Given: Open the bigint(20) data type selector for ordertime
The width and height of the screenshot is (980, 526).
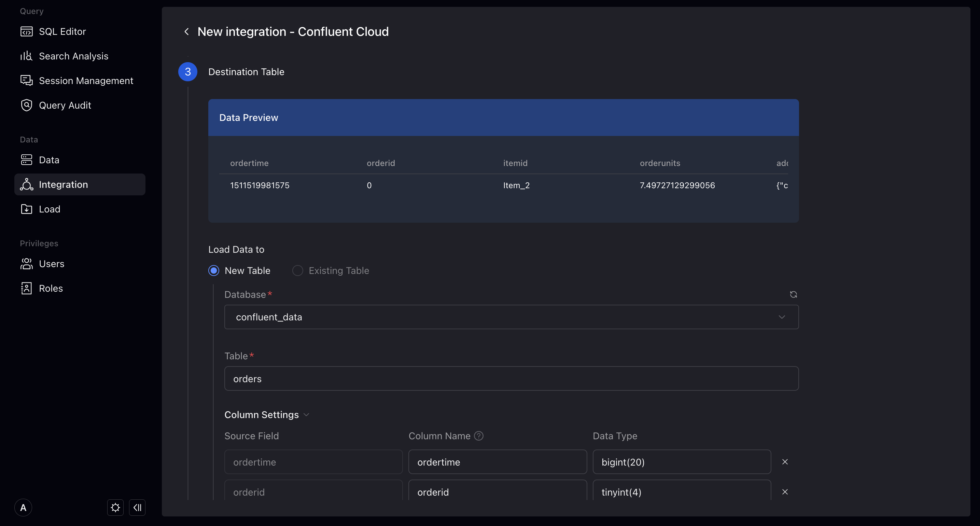Looking at the screenshot, I should (681, 462).
